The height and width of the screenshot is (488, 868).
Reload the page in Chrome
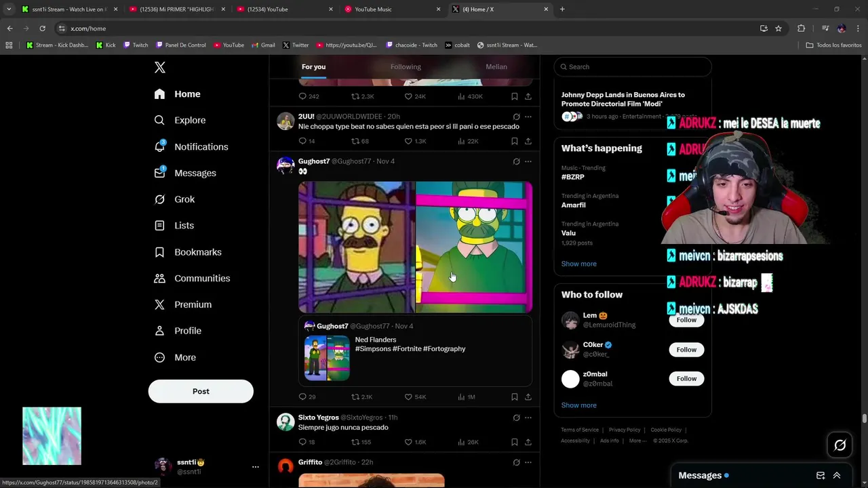point(42,28)
